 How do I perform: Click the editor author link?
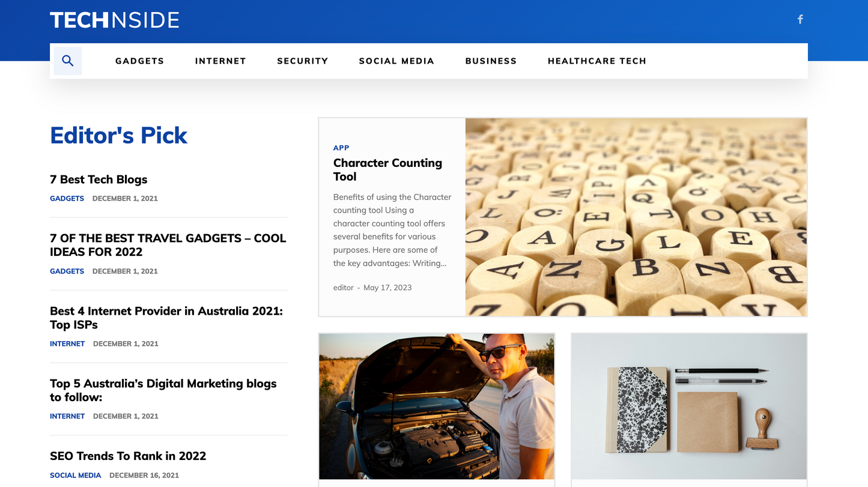pyautogui.click(x=344, y=288)
